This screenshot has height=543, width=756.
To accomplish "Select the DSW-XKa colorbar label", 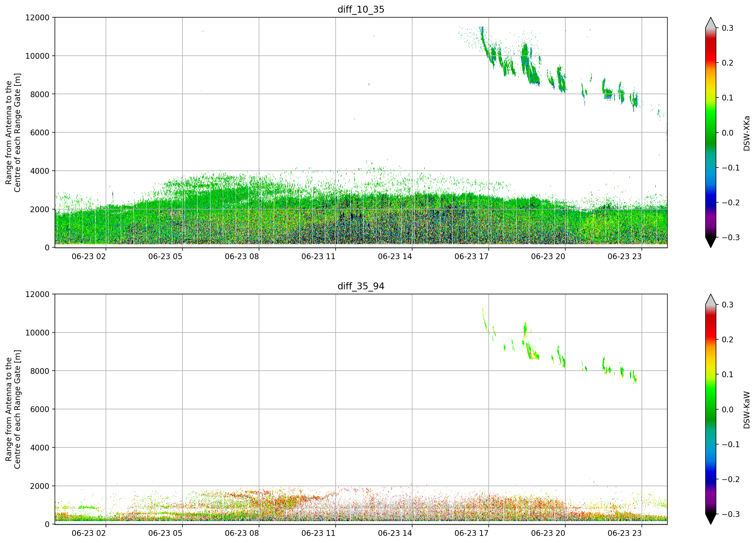I will (x=747, y=133).
